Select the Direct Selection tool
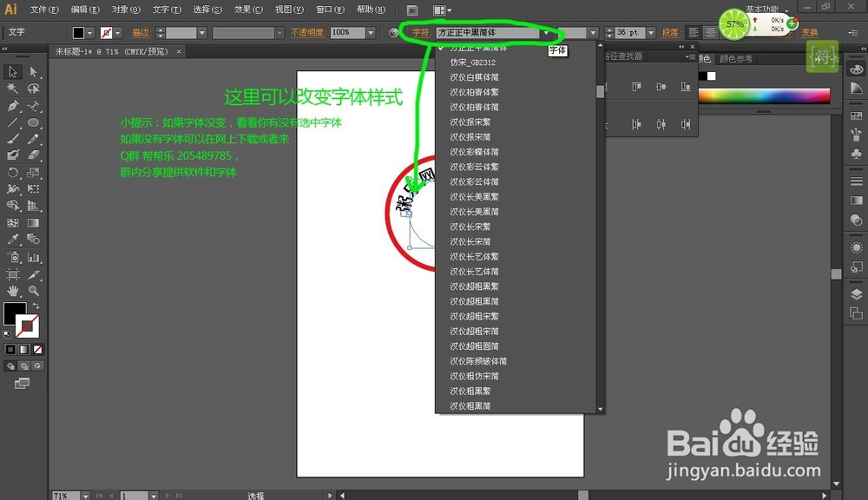The width and height of the screenshot is (868, 500). 33,72
